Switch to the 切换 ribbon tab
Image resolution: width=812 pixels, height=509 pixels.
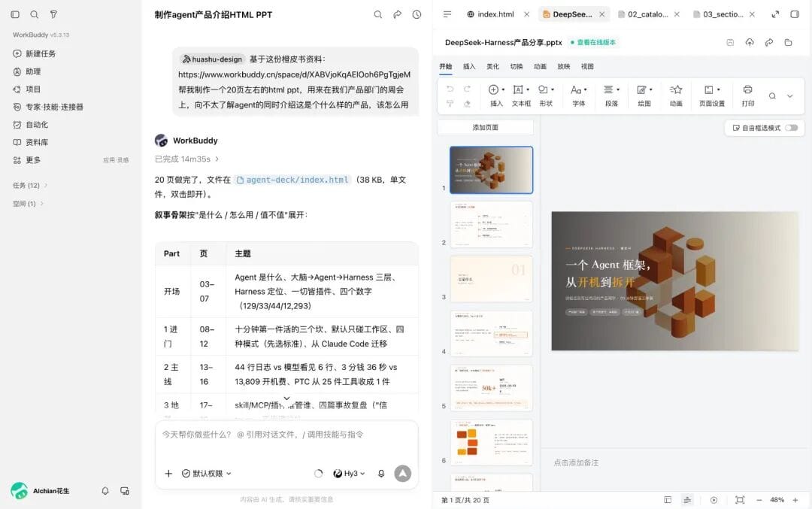(x=516, y=66)
